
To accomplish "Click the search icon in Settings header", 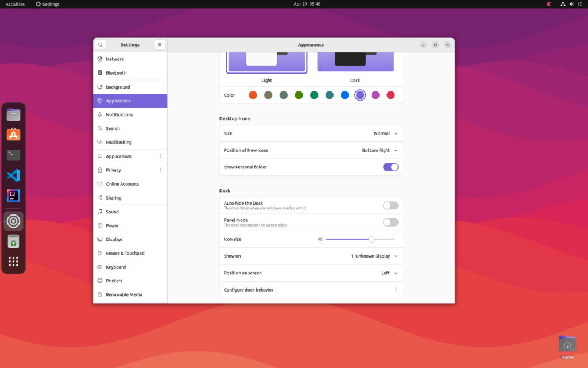I will pyautogui.click(x=100, y=45).
